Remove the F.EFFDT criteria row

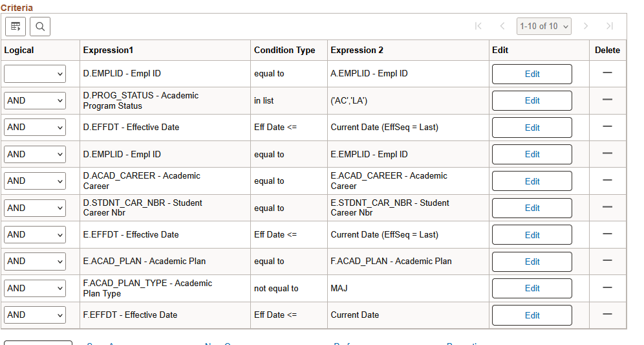(x=607, y=314)
